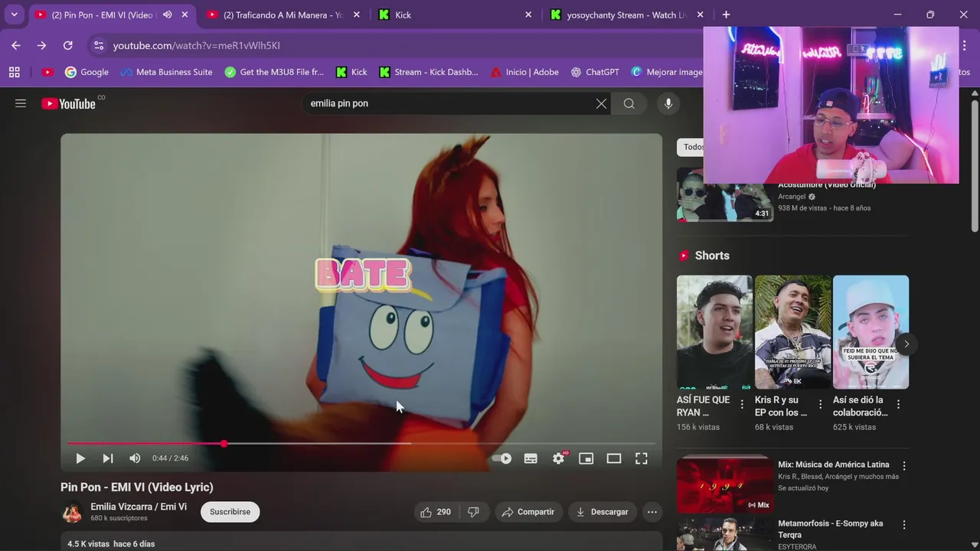Skip to the next video
This screenshot has width=980, height=551.
pos(108,458)
